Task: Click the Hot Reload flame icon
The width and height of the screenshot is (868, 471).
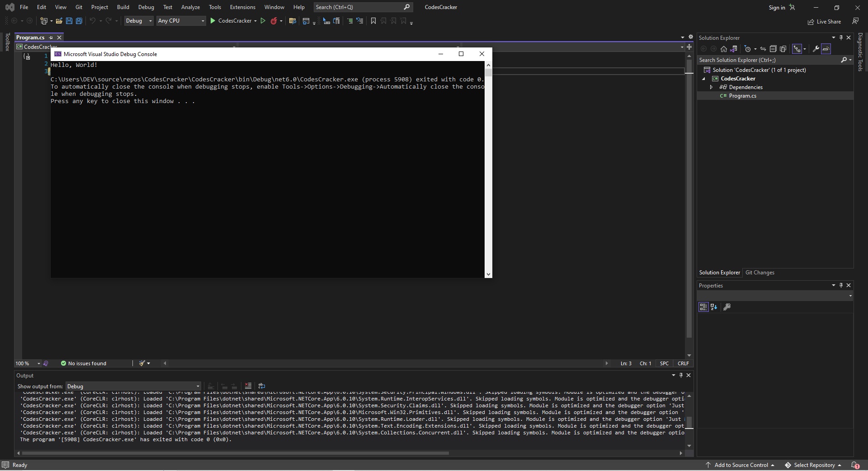Action: (274, 21)
